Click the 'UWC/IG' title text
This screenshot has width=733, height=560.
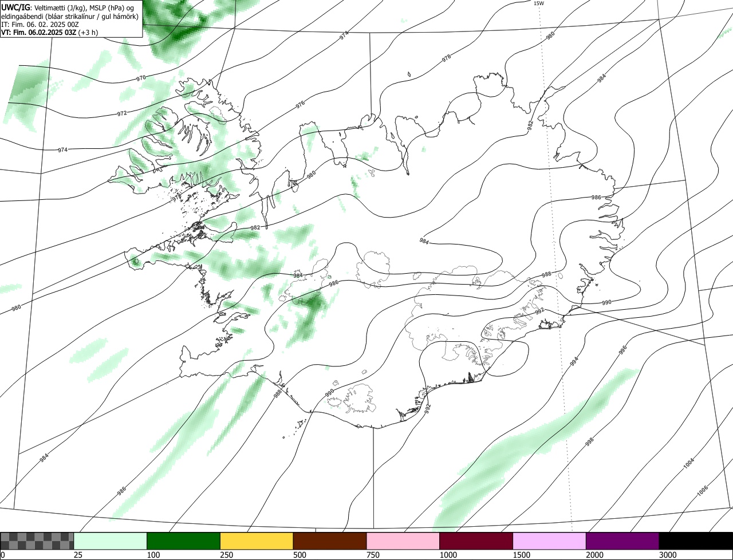[15, 7]
